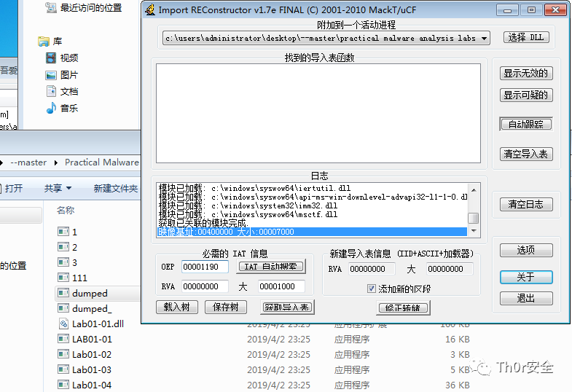Select the 获取已关联的模块完成 log line
Image resolution: width=572 pixels, height=392 pixels.
click(203, 223)
